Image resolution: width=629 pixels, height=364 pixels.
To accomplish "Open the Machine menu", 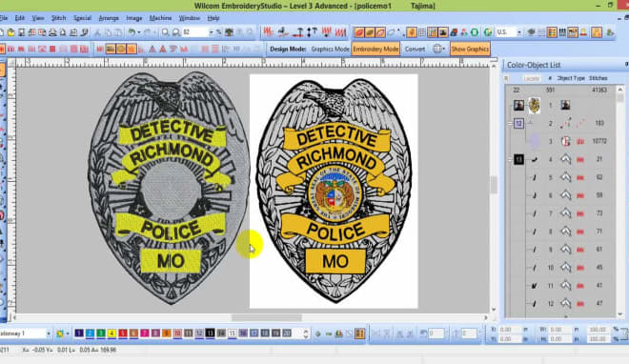I will point(160,18).
